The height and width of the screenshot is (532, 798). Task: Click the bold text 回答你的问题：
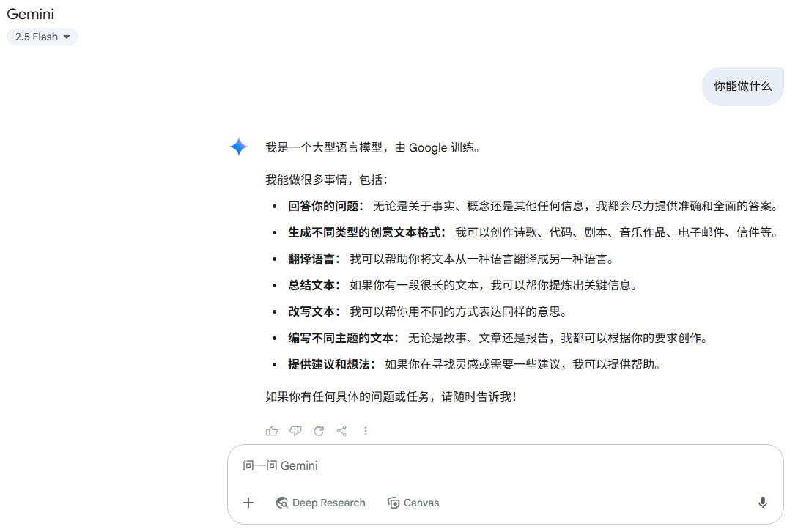coord(325,206)
